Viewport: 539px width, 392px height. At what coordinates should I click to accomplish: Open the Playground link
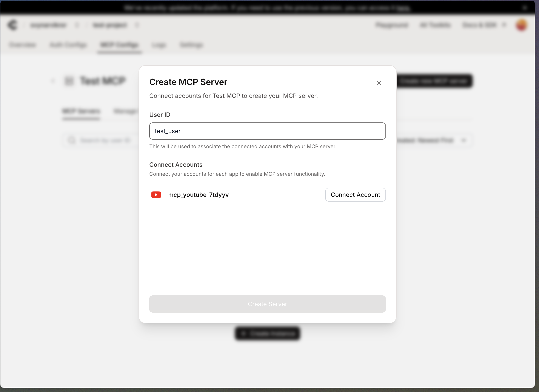point(392,25)
